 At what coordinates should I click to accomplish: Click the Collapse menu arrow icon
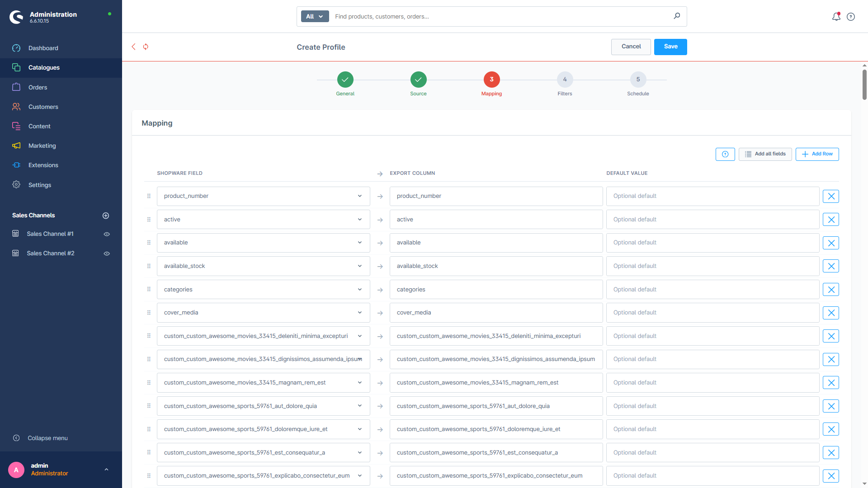click(x=16, y=438)
